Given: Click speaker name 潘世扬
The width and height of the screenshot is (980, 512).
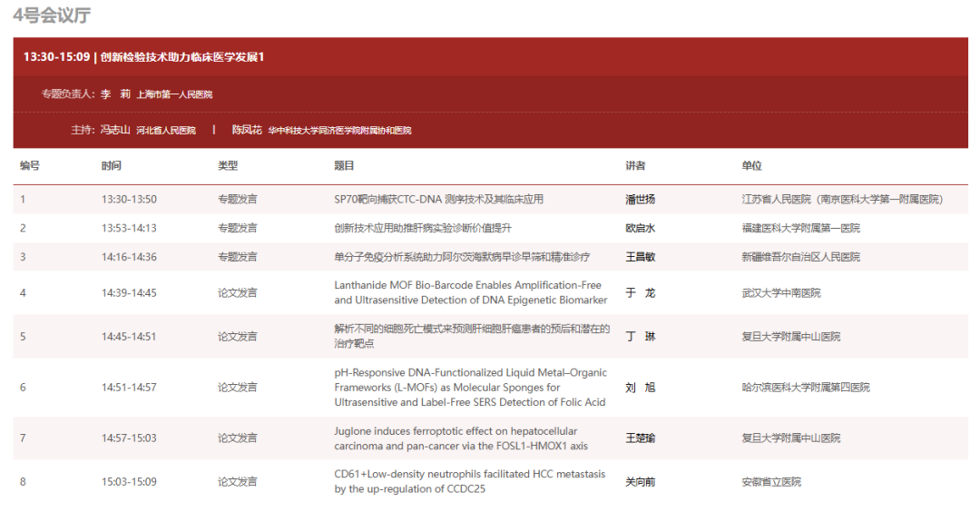Looking at the screenshot, I should pyautogui.click(x=640, y=200).
